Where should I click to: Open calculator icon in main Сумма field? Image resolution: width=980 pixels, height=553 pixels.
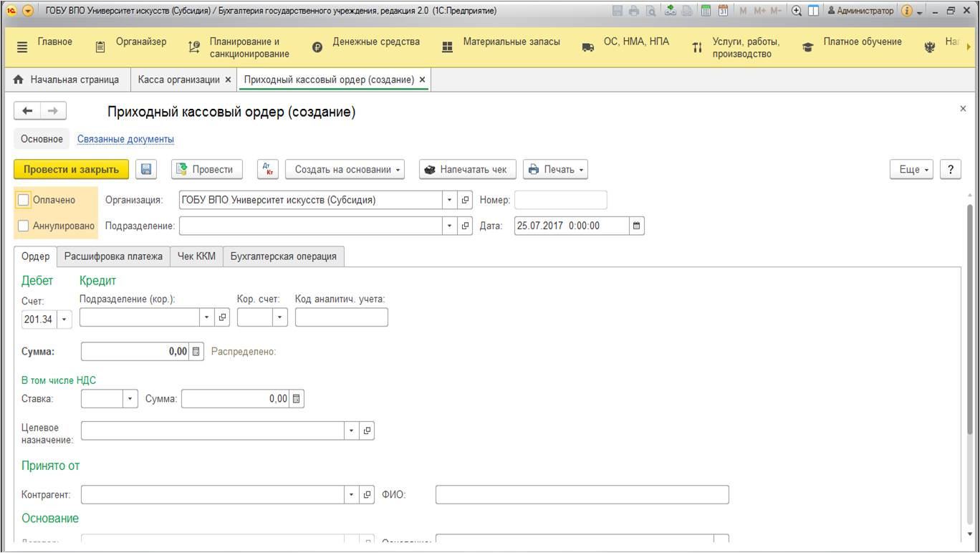pos(198,352)
